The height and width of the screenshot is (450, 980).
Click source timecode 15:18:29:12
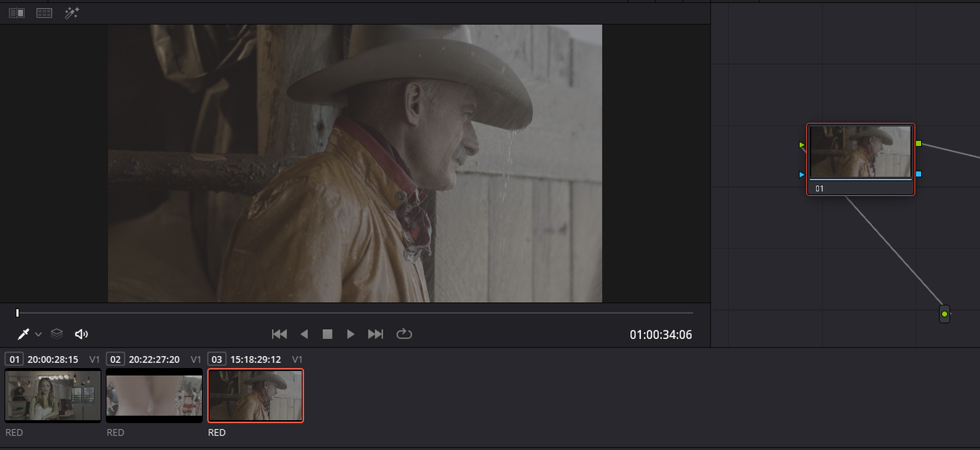(x=256, y=359)
